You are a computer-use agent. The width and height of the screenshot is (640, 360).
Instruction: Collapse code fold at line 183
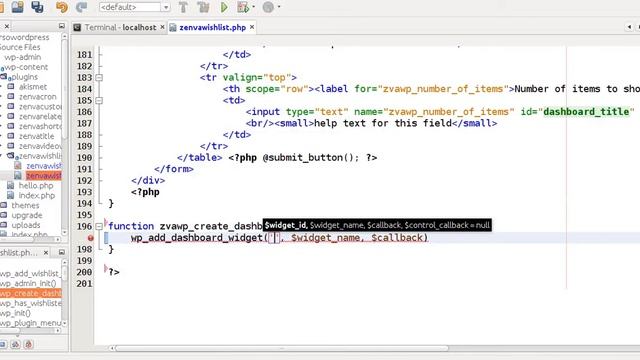pos(99,78)
